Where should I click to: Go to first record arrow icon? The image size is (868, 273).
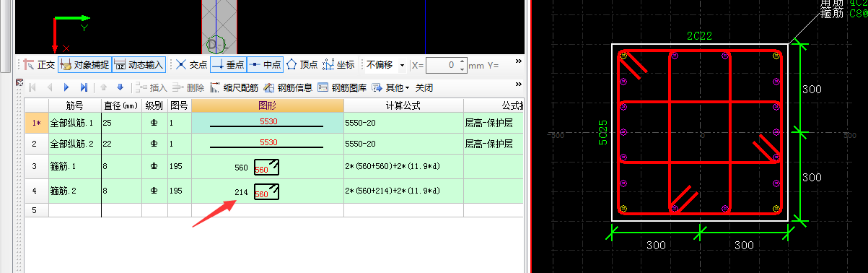(32, 87)
